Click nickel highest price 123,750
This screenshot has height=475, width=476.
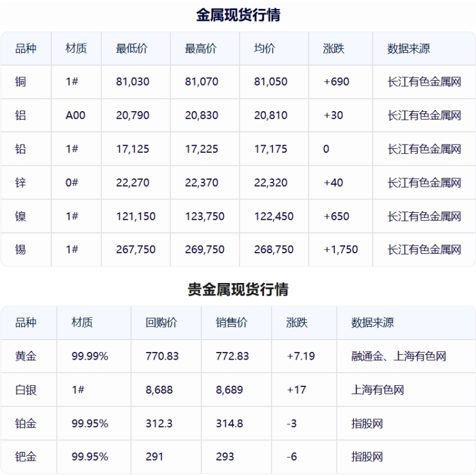click(x=205, y=216)
